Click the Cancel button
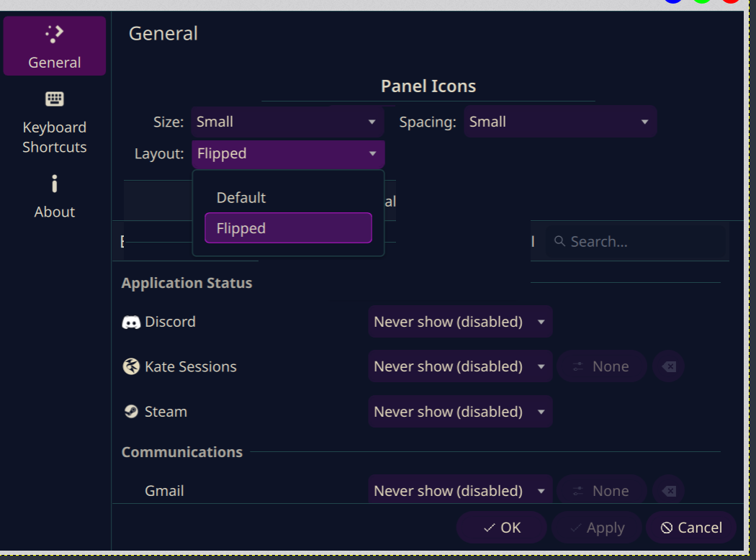The height and width of the screenshot is (560, 756). point(690,528)
